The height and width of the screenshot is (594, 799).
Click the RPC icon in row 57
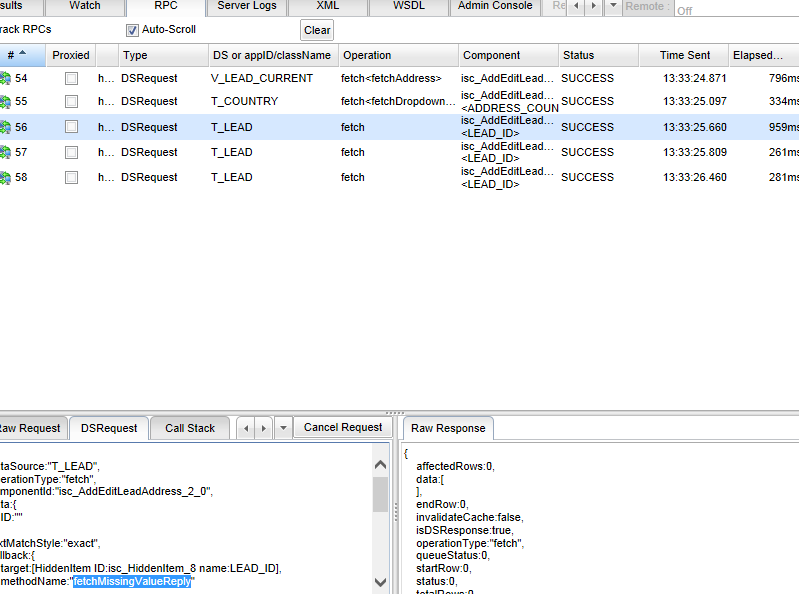click(x=5, y=152)
